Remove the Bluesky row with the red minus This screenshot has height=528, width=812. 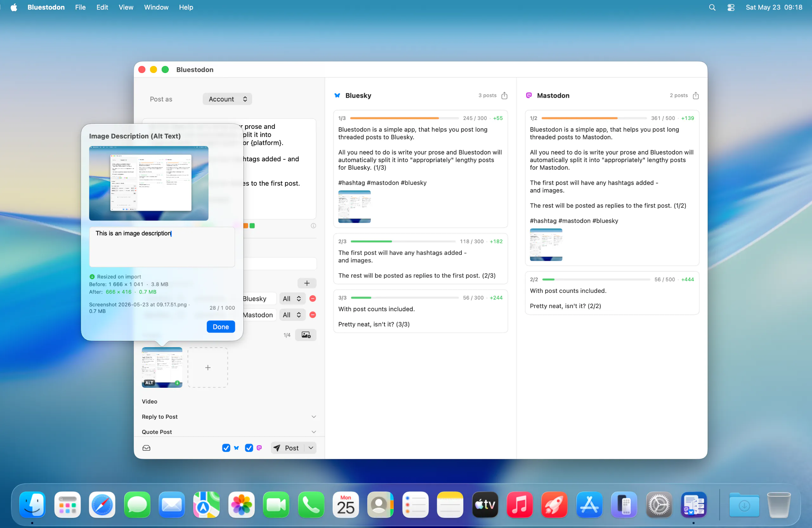click(312, 299)
